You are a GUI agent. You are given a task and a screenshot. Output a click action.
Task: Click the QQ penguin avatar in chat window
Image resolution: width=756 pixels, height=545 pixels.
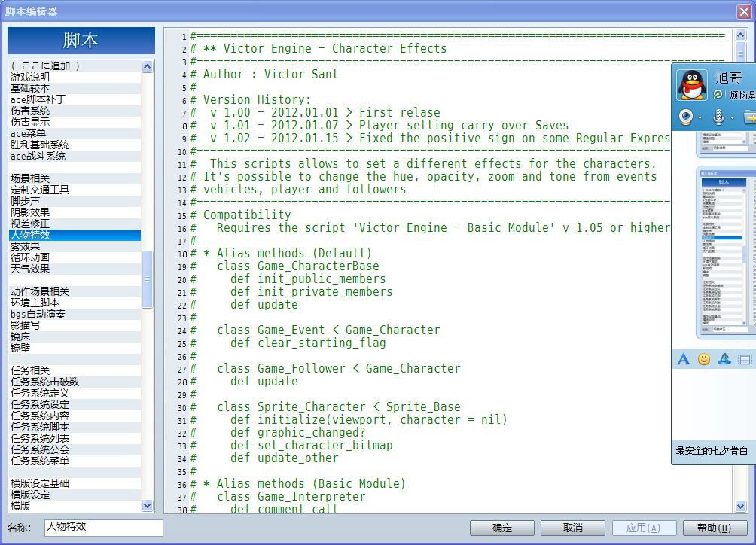point(692,85)
